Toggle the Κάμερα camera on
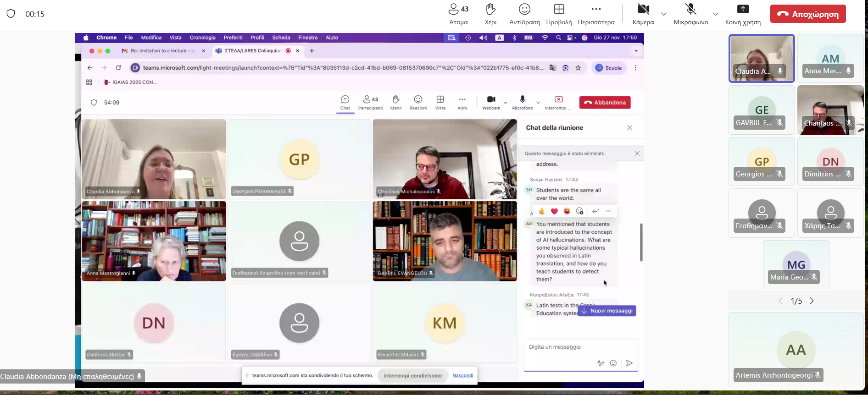The height and width of the screenshot is (395, 868). (x=643, y=14)
